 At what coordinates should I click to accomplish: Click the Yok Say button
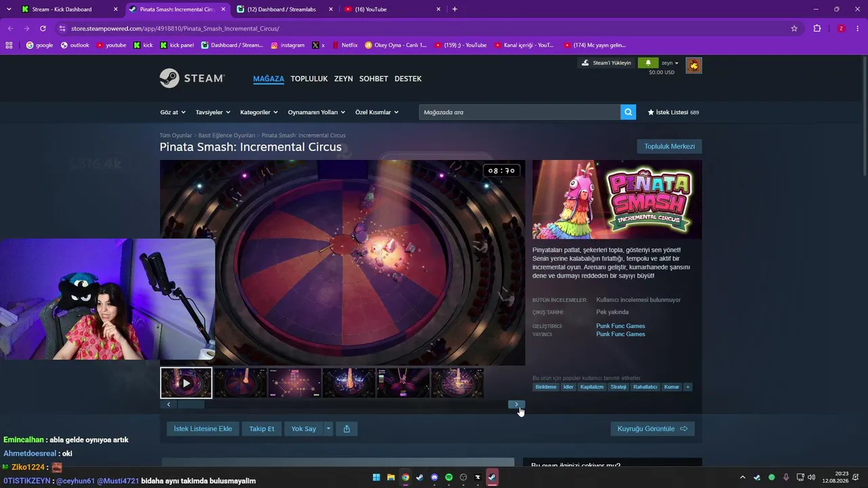coord(304,428)
